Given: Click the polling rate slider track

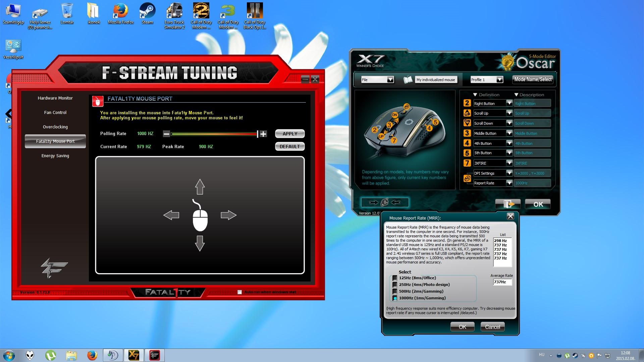Looking at the screenshot, I should [214, 134].
